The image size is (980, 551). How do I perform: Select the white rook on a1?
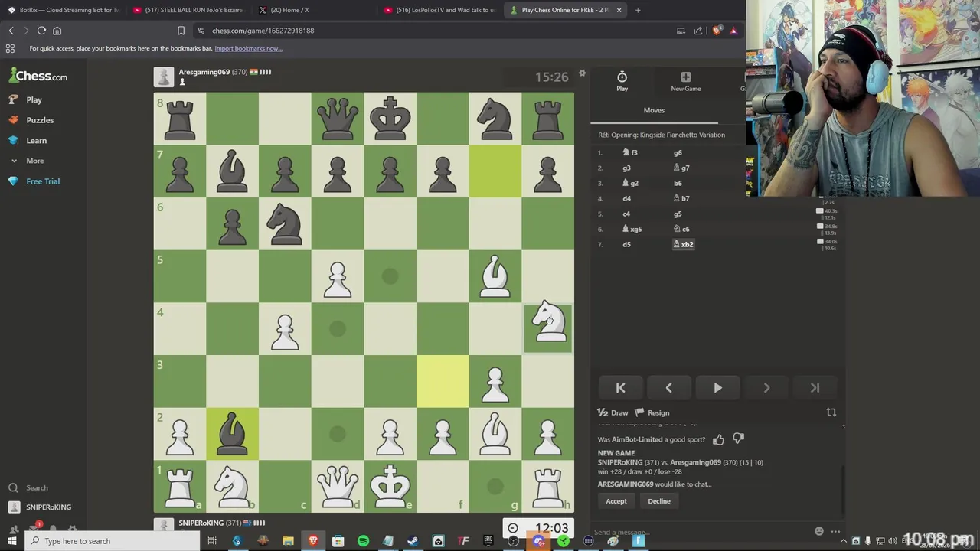[x=179, y=486]
